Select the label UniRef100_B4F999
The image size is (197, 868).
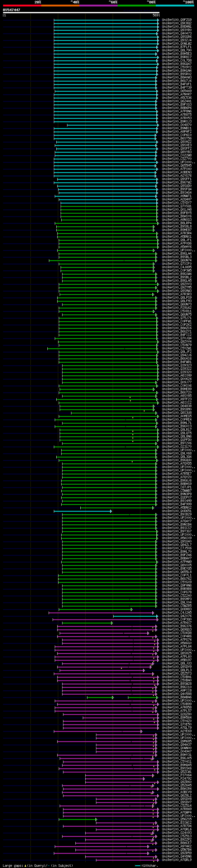pyautogui.click(x=177, y=504)
